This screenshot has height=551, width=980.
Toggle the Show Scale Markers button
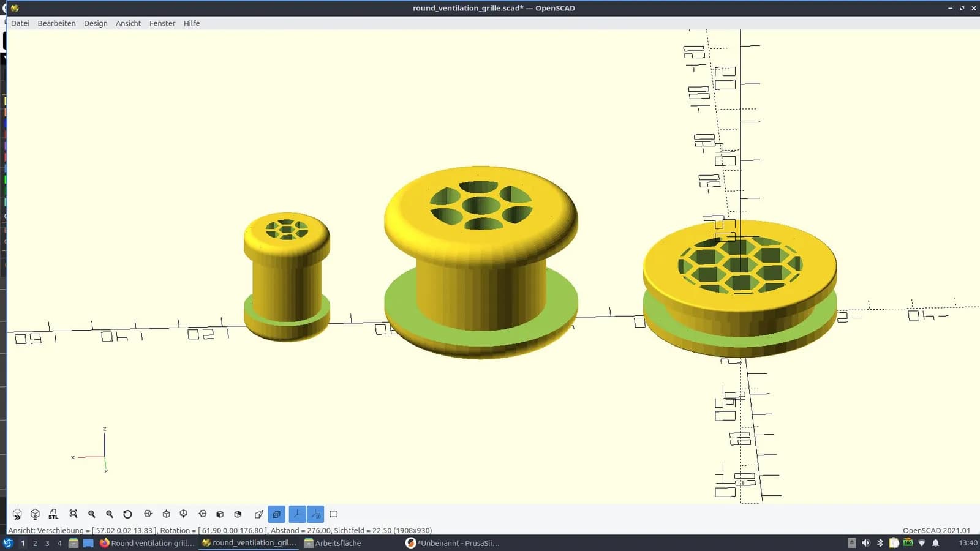315,514
